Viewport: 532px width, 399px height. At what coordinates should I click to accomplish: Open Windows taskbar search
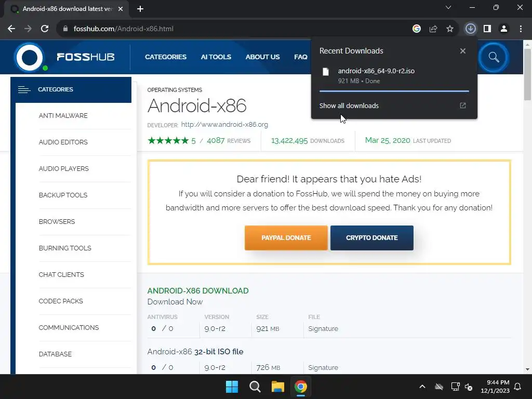point(255,387)
